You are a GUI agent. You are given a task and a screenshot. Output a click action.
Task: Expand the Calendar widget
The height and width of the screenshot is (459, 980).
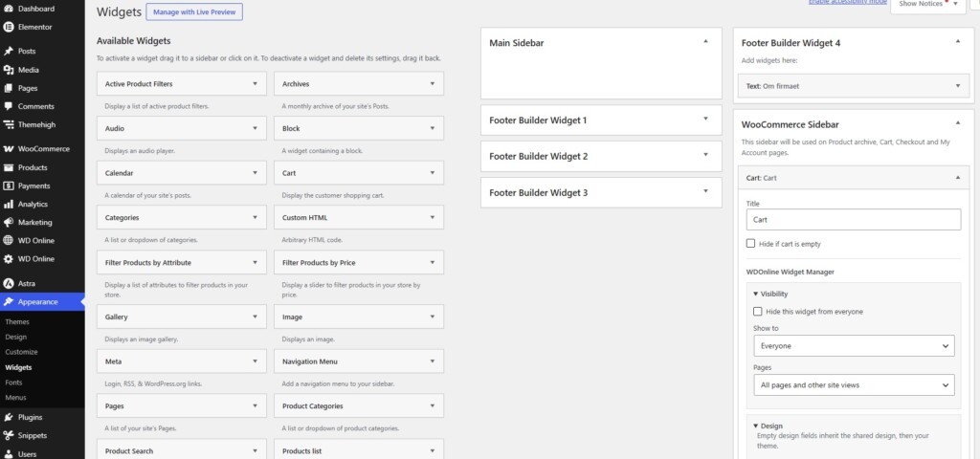(255, 172)
